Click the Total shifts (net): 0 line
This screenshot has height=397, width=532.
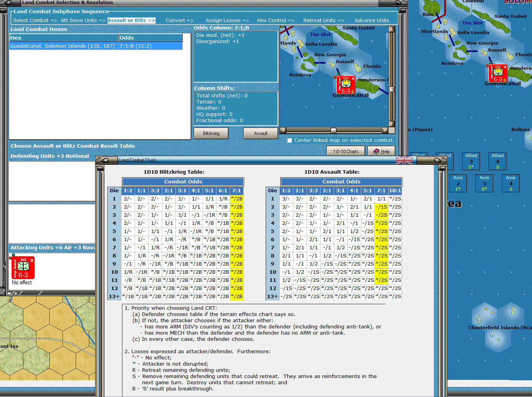pos(222,96)
